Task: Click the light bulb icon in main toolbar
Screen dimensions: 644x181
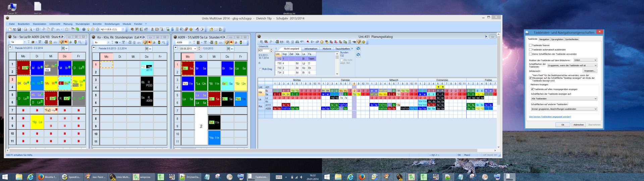Action: 88,29
